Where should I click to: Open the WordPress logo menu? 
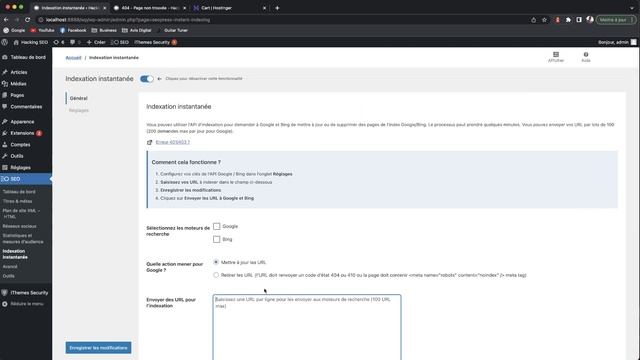click(4, 42)
